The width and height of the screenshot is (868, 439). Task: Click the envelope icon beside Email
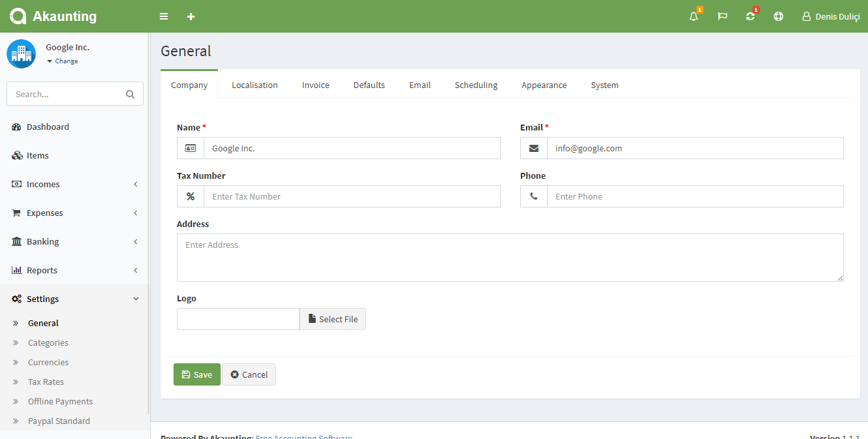pyautogui.click(x=534, y=148)
